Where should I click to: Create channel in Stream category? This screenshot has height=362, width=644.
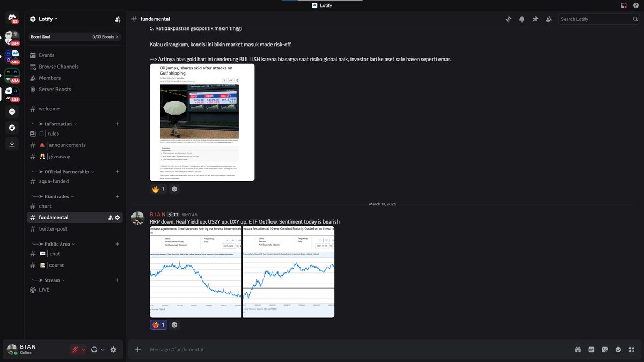[117, 280]
